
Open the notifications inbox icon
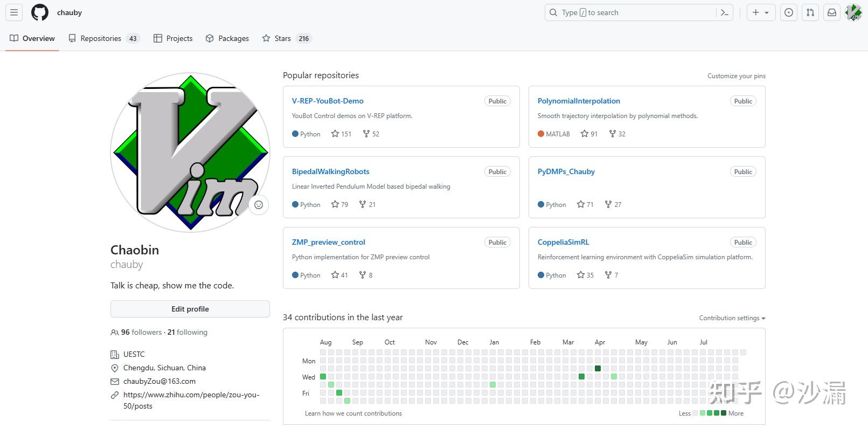click(x=832, y=12)
